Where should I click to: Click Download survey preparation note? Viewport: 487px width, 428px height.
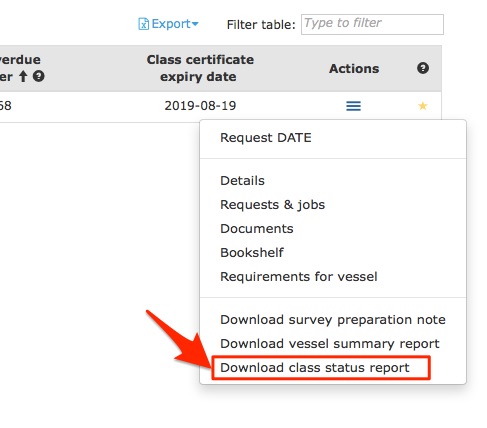click(x=333, y=320)
